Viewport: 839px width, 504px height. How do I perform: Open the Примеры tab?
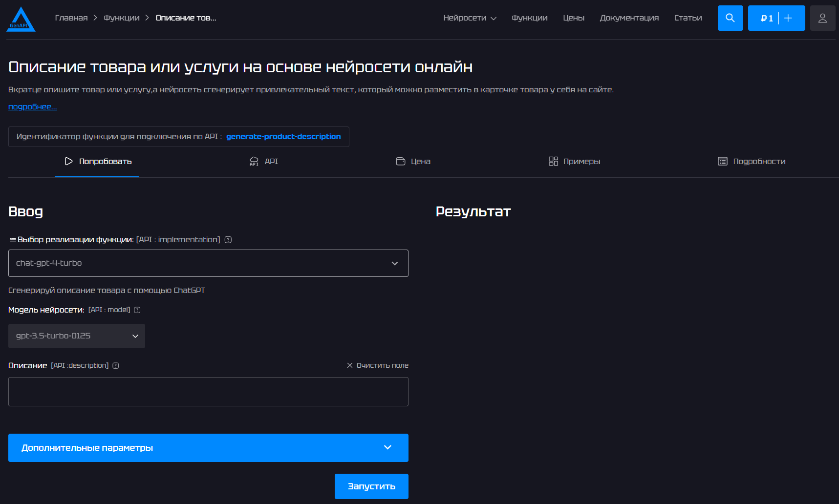click(x=575, y=162)
